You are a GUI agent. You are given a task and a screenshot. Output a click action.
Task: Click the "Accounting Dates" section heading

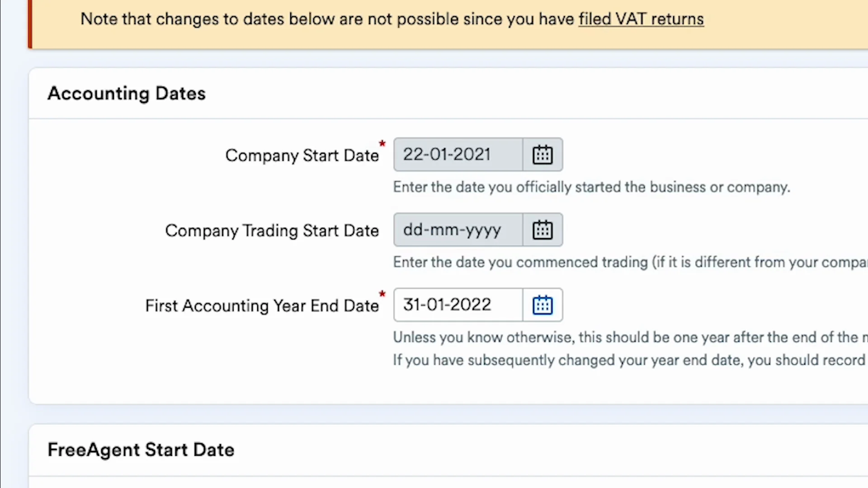click(x=127, y=94)
